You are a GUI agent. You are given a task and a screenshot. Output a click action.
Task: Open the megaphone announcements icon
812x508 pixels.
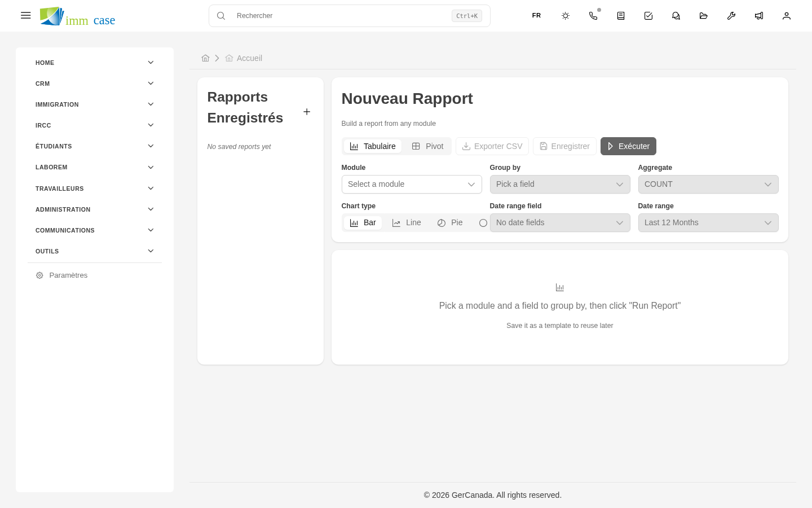click(x=759, y=16)
